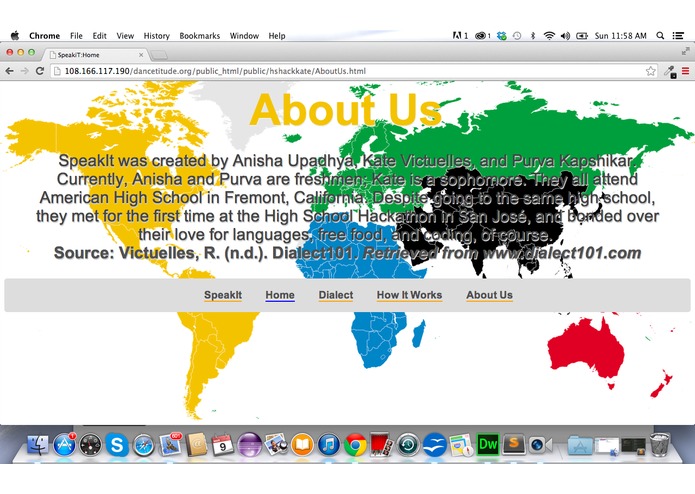Open the How It Works link
The height and width of the screenshot is (494, 695).
(x=409, y=295)
